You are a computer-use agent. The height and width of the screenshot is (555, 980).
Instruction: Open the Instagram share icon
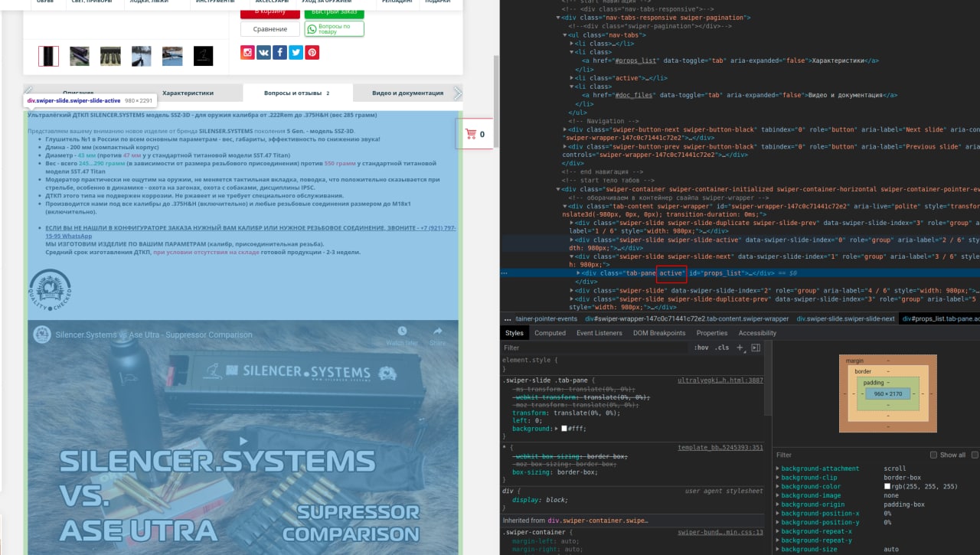pyautogui.click(x=247, y=53)
